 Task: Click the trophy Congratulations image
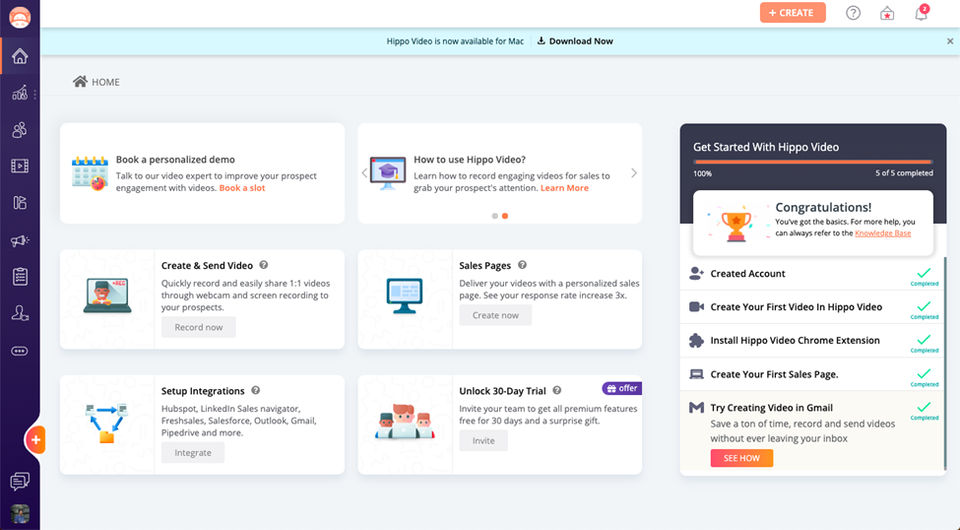coord(736,224)
